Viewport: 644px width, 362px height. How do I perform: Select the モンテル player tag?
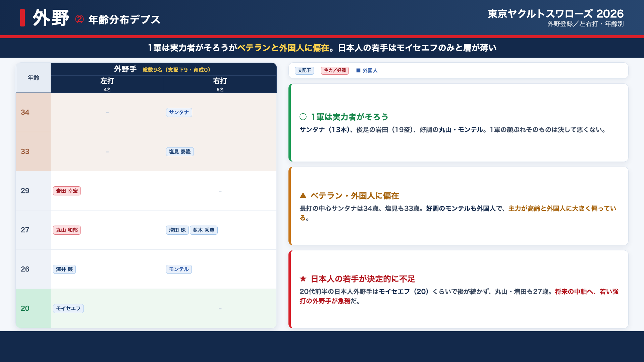click(179, 269)
